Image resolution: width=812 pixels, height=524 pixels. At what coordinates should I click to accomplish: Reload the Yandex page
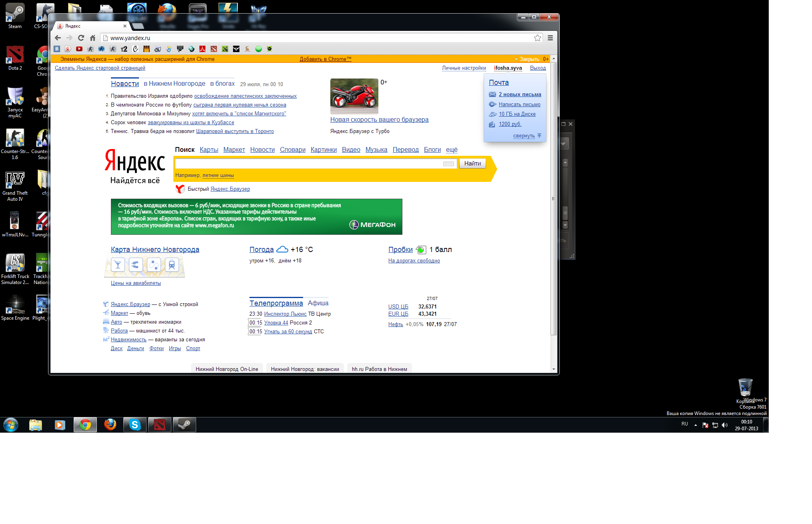point(81,38)
